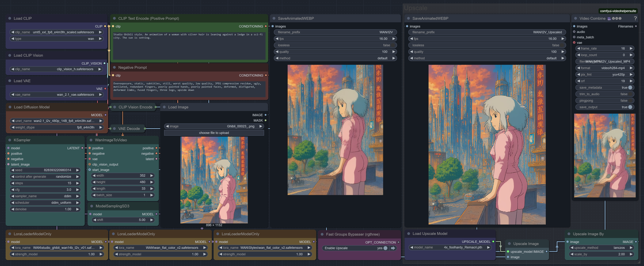Screen dimensions: 644x266
Task: Open the clip_name dropdown showing clip_vision_h.safetensors
Action: [x=56, y=69]
